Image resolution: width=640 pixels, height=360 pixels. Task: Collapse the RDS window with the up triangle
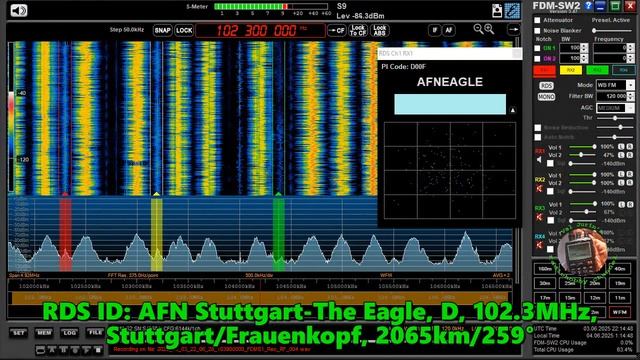tap(513, 110)
